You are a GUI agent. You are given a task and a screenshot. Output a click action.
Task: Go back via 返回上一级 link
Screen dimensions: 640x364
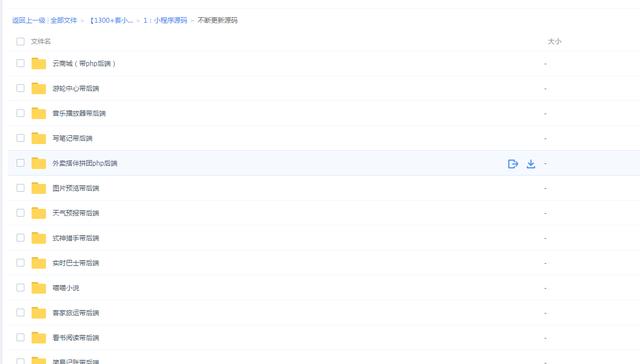[x=29, y=20]
